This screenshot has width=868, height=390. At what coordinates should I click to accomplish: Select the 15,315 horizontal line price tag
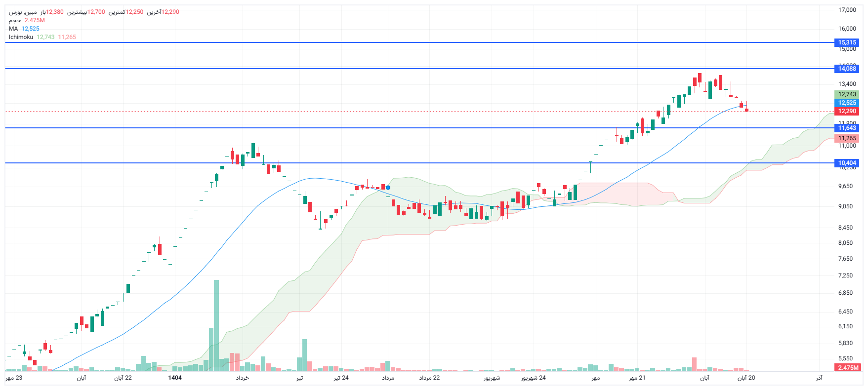pos(847,42)
